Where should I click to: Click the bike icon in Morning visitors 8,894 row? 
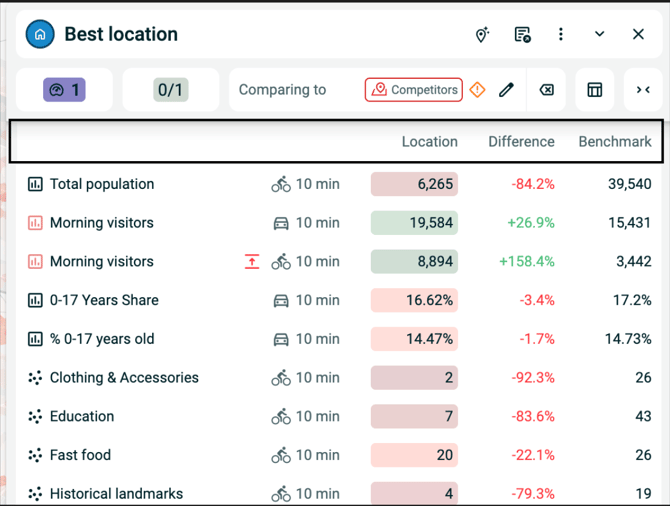tap(281, 262)
